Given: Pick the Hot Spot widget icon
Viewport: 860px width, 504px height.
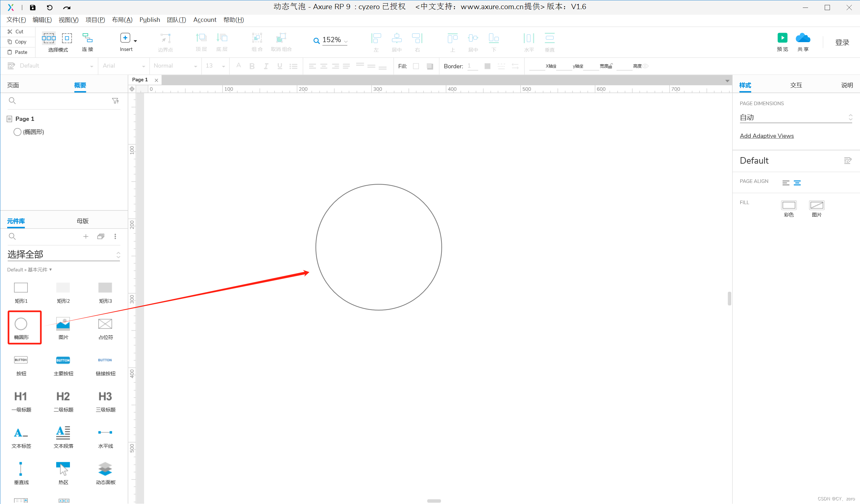Looking at the screenshot, I should (x=63, y=469).
